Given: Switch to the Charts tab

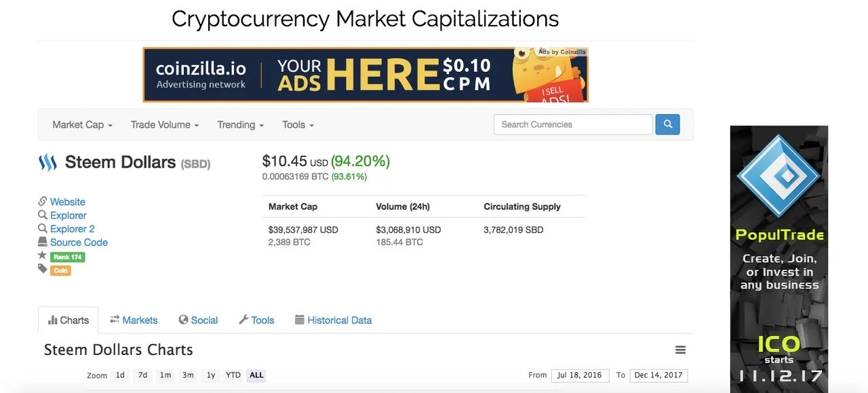Looking at the screenshot, I should [x=68, y=320].
